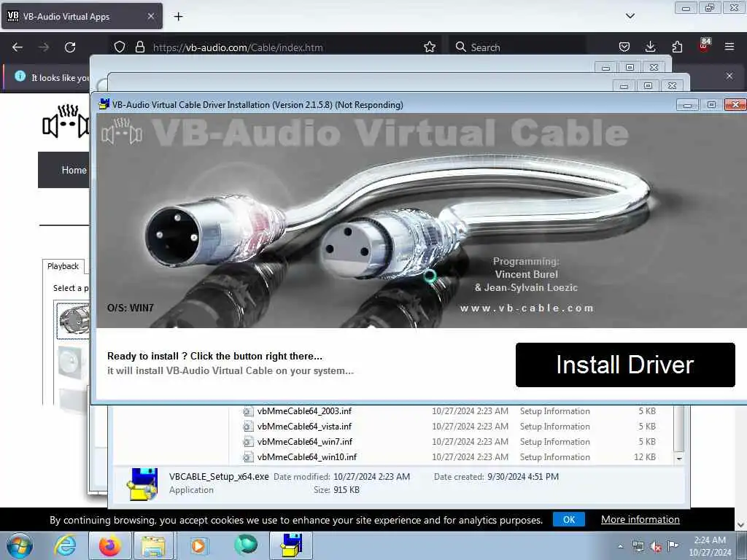Viewport: 747px width, 560px height.
Task: Click the green globe taskbar icon
Action: click(x=245, y=545)
